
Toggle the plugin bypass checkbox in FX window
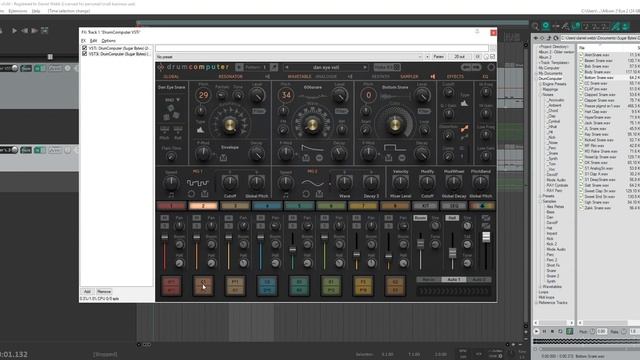click(x=493, y=57)
